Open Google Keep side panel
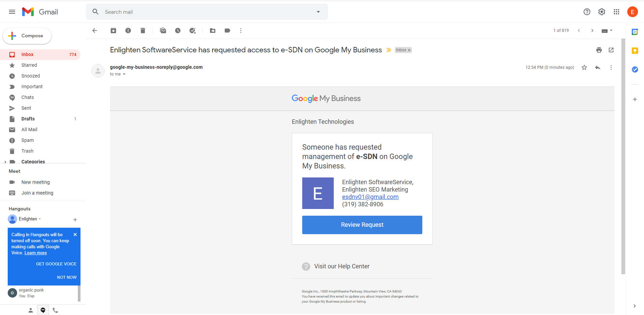644x315 pixels. (635, 51)
